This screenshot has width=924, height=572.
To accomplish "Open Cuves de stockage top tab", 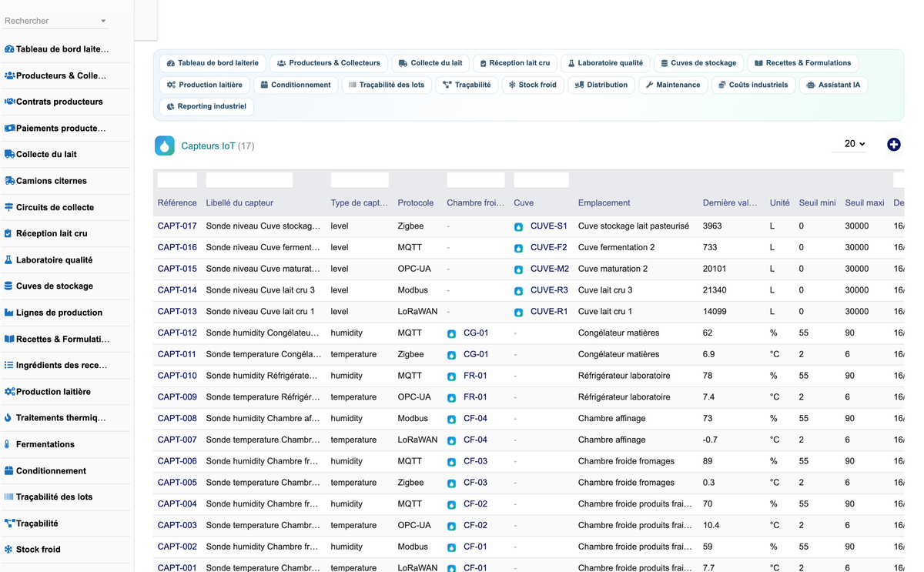I will click(x=698, y=63).
